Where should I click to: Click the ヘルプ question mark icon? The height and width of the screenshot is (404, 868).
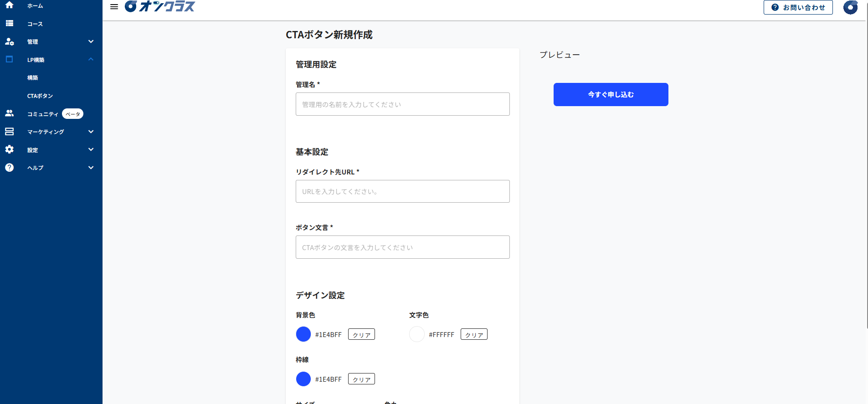pos(10,167)
